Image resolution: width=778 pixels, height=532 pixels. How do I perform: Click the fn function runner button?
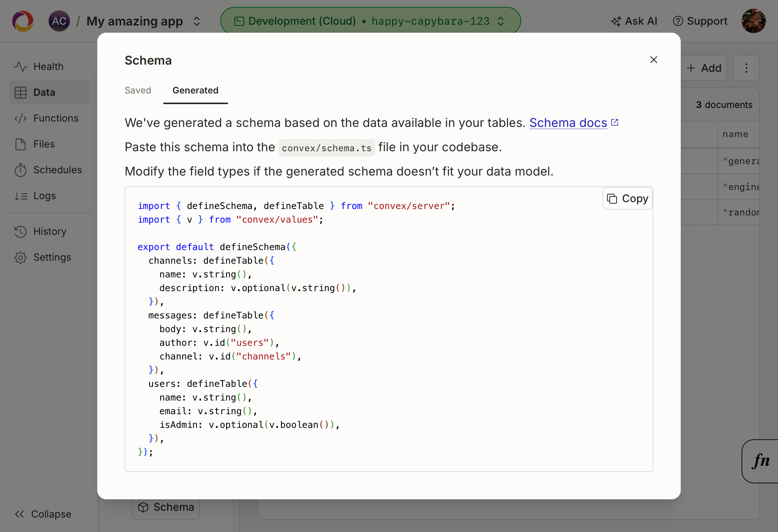[x=761, y=461]
